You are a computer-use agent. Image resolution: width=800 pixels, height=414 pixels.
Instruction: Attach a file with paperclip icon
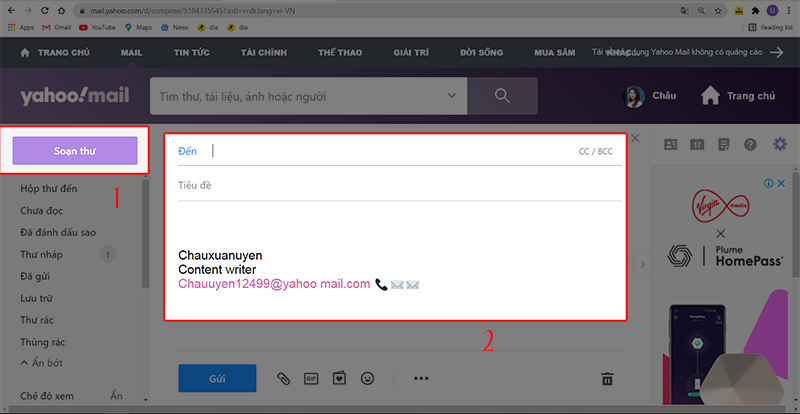pyautogui.click(x=283, y=378)
